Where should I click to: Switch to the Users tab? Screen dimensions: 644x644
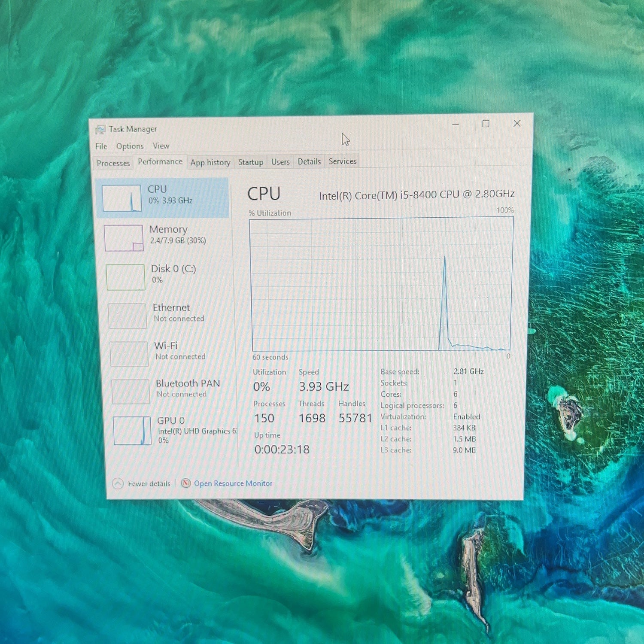[280, 162]
